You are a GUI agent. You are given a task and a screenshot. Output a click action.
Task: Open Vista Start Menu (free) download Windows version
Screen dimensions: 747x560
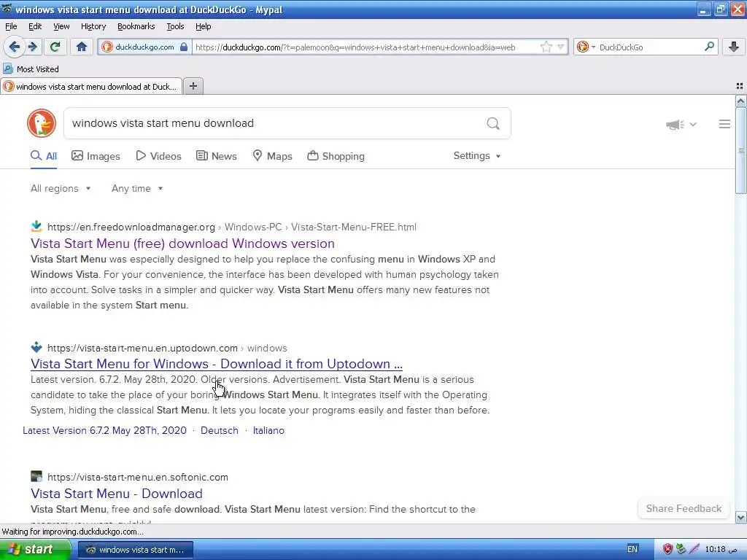[182, 244]
